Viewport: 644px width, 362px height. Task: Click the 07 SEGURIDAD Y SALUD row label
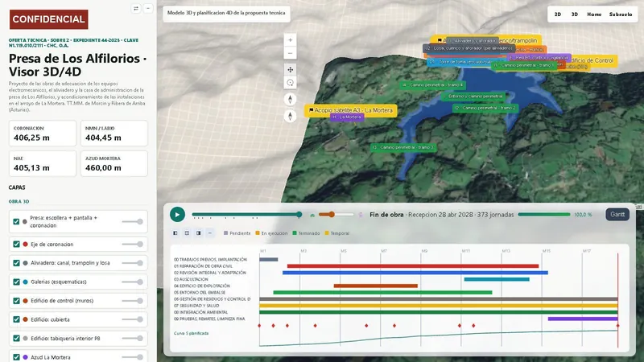[x=196, y=306]
